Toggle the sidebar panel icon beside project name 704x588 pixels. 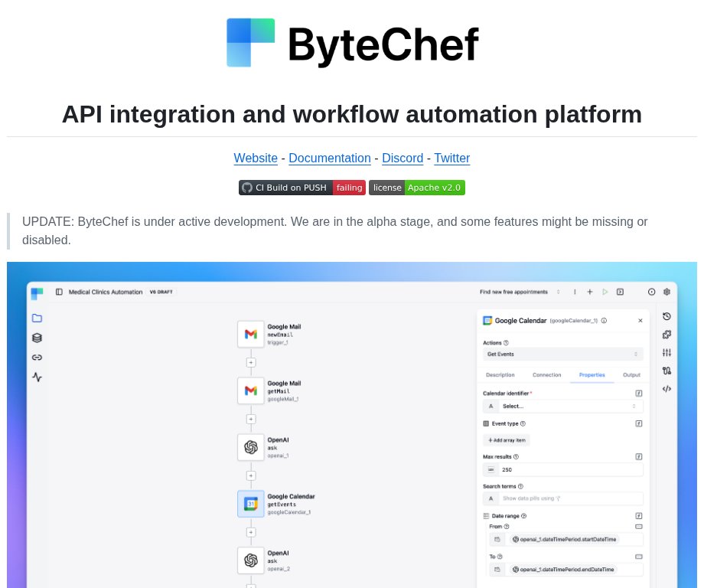click(x=59, y=292)
